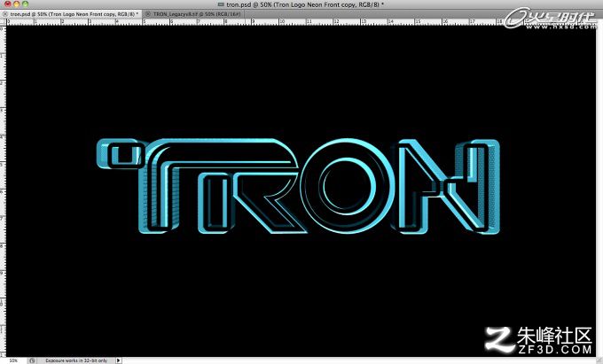Click the vertical ruler on the left

(3, 190)
